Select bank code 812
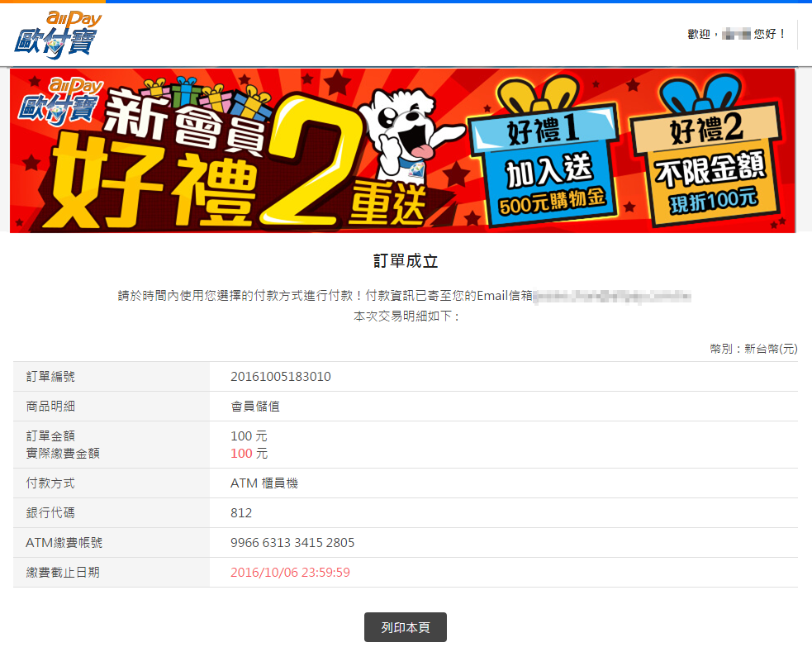Image resolution: width=812 pixels, height=652 pixels. 241,512
